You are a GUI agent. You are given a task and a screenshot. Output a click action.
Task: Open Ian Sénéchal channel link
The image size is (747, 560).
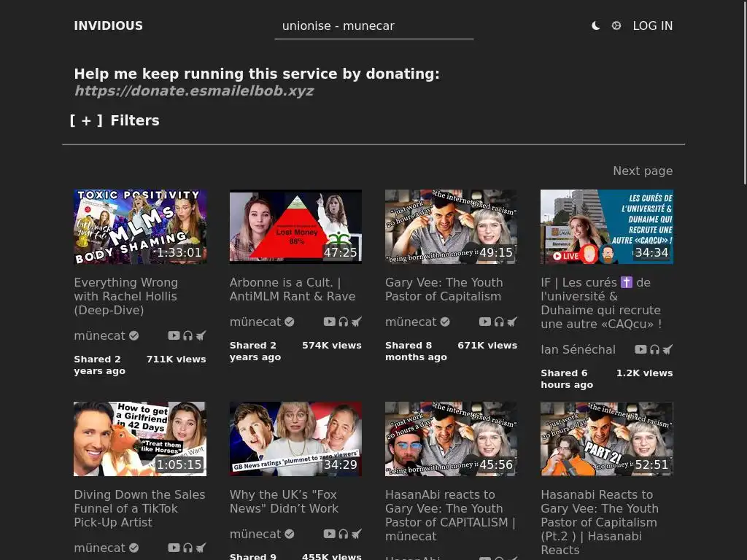click(578, 349)
